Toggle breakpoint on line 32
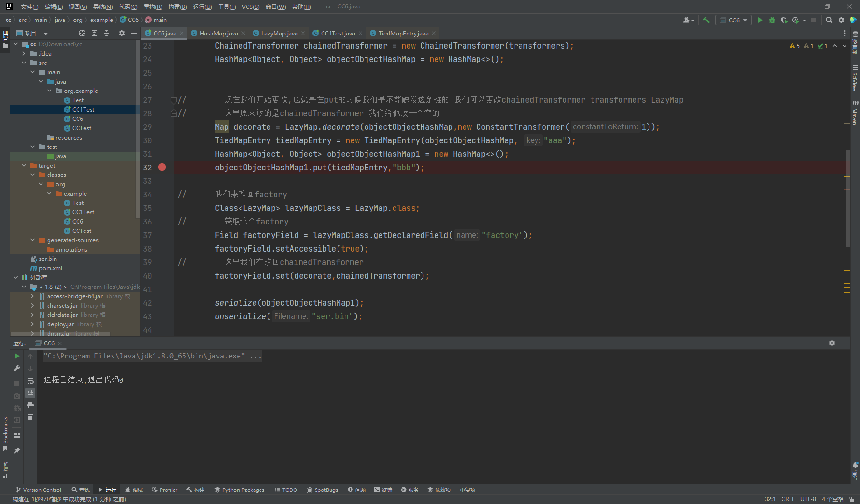Image resolution: width=860 pixels, height=504 pixels. click(162, 167)
